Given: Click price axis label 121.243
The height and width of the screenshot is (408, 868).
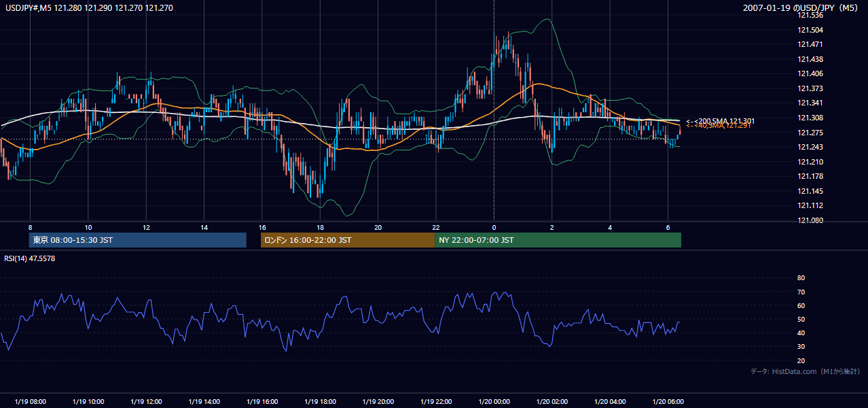Looking at the screenshot, I should pyautogui.click(x=811, y=147).
